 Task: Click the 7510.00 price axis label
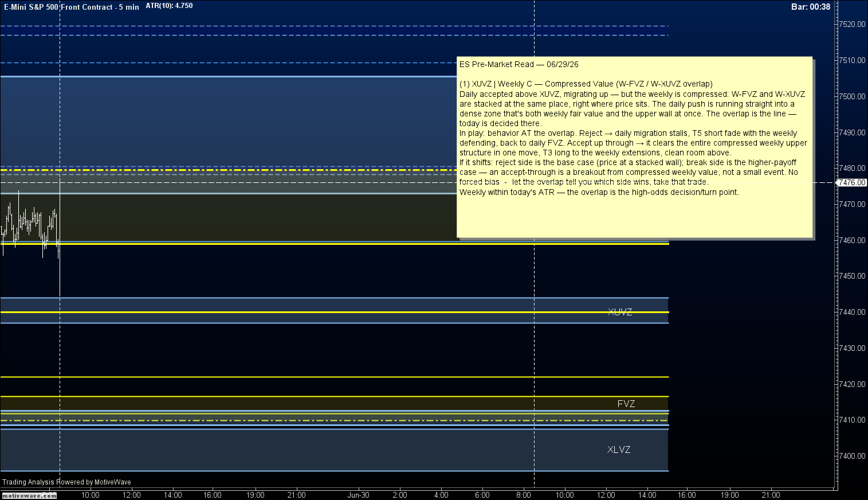point(852,60)
